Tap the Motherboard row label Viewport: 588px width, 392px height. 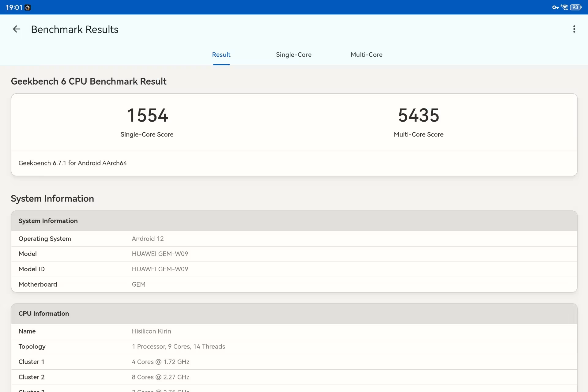(38, 285)
